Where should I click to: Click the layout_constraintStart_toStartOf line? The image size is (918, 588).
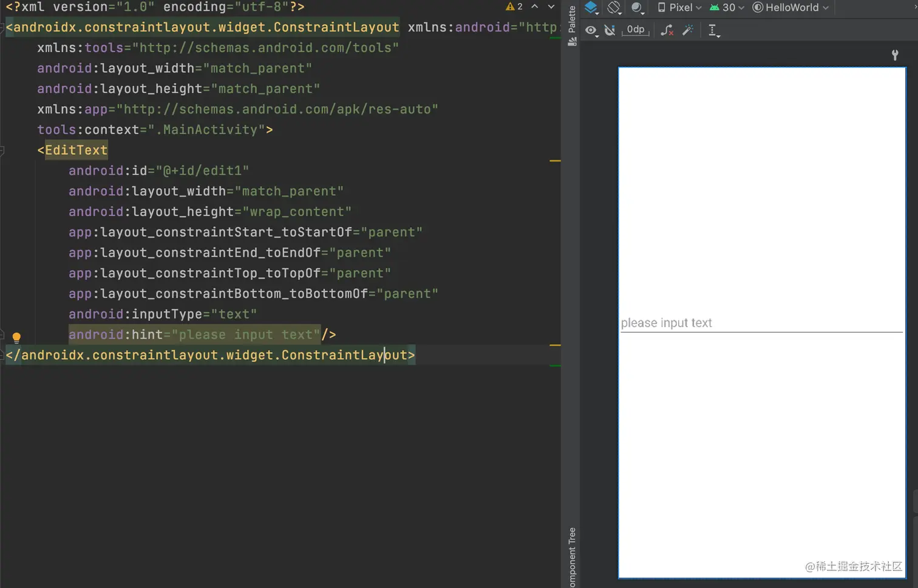tap(245, 232)
